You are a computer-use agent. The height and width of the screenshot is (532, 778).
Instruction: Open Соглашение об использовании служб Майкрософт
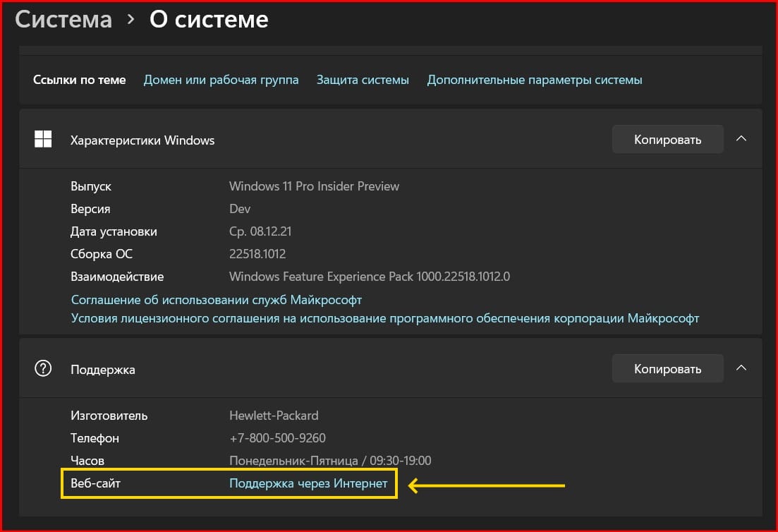point(217,300)
